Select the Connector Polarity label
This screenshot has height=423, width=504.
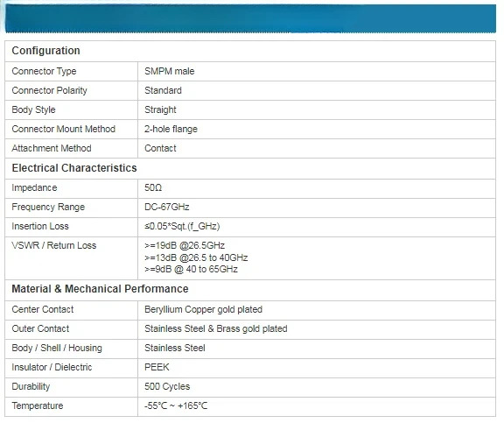(x=50, y=90)
